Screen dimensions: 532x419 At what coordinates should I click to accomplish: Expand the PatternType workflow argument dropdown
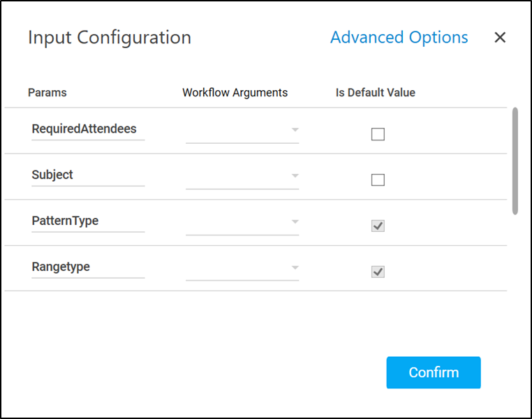(242, 222)
